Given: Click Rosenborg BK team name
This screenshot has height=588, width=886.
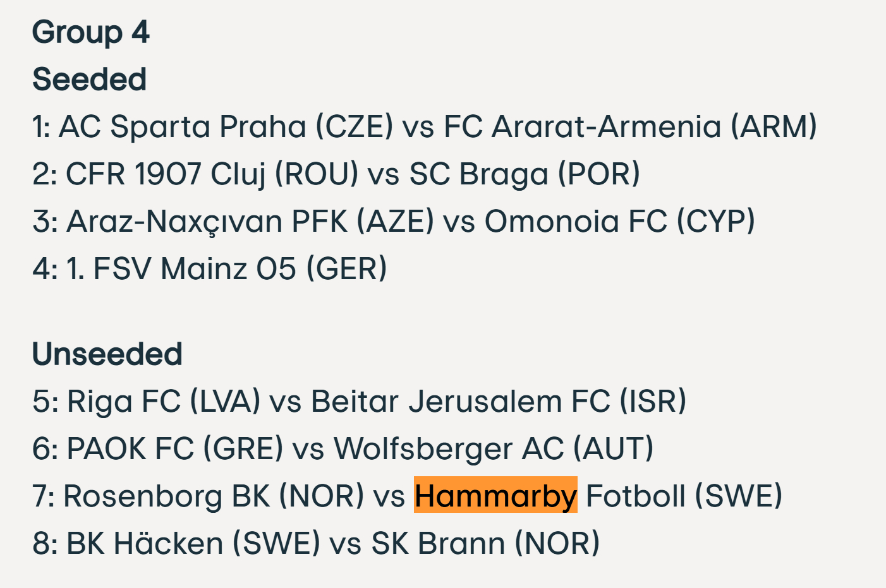Looking at the screenshot, I should pos(166,496).
